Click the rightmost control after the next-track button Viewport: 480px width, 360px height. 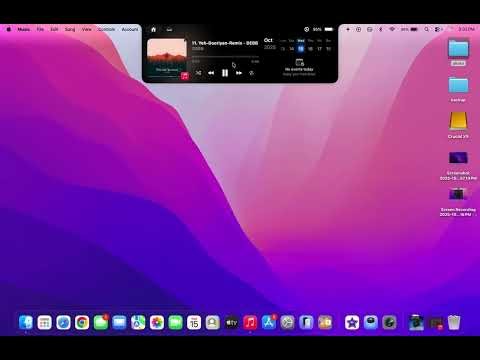click(x=252, y=73)
